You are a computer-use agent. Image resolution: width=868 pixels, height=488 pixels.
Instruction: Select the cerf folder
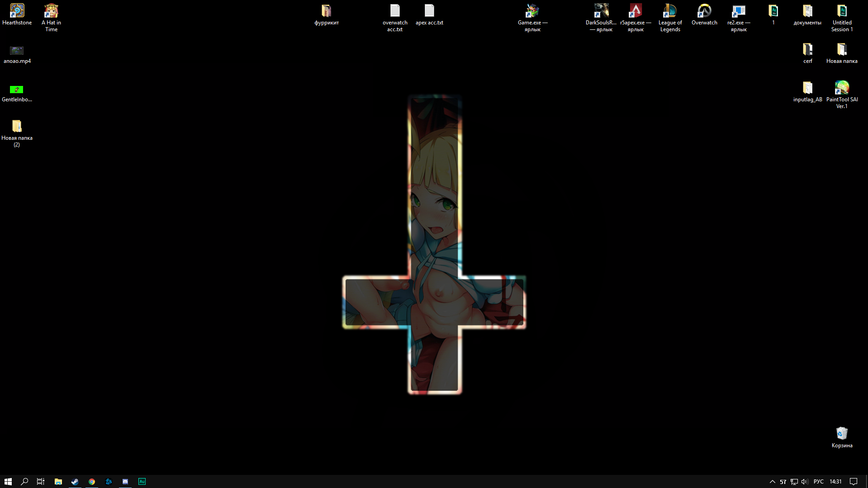807,53
